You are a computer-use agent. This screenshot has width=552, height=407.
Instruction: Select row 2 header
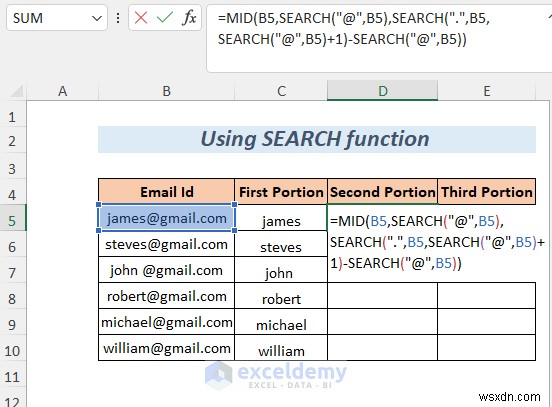(13, 141)
